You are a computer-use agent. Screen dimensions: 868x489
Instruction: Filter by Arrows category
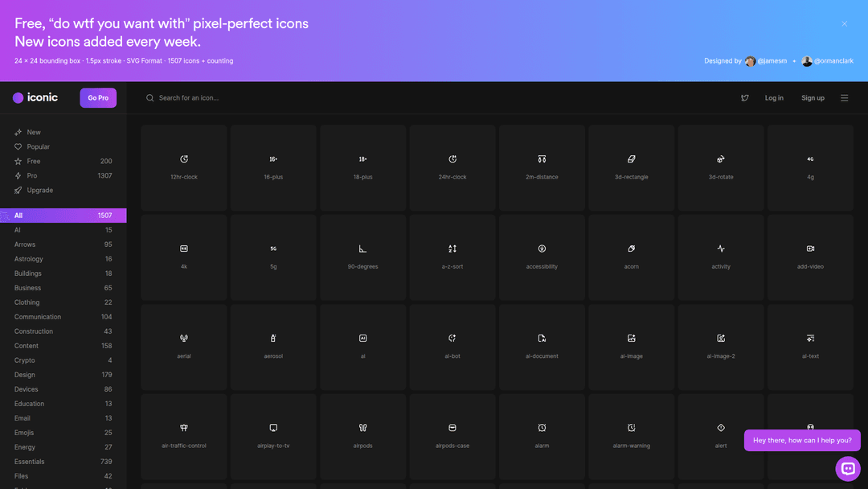[25, 244]
